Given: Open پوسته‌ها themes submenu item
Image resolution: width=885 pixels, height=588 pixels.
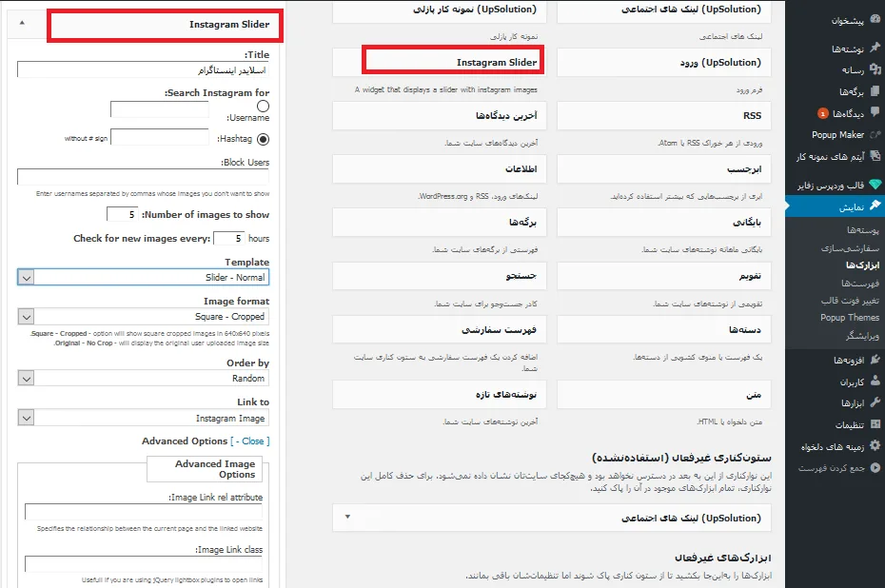Looking at the screenshot, I should click(x=862, y=229).
